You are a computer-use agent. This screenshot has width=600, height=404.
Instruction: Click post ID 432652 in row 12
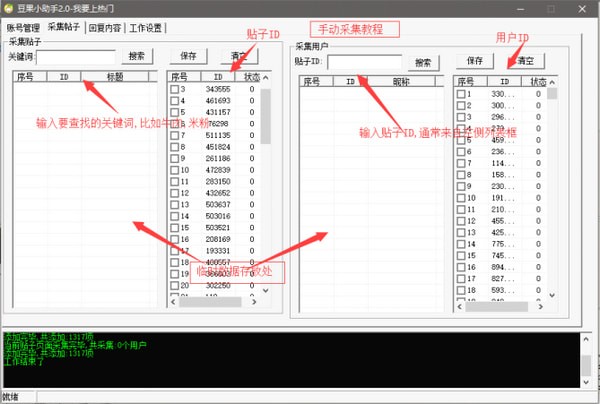[x=218, y=193]
